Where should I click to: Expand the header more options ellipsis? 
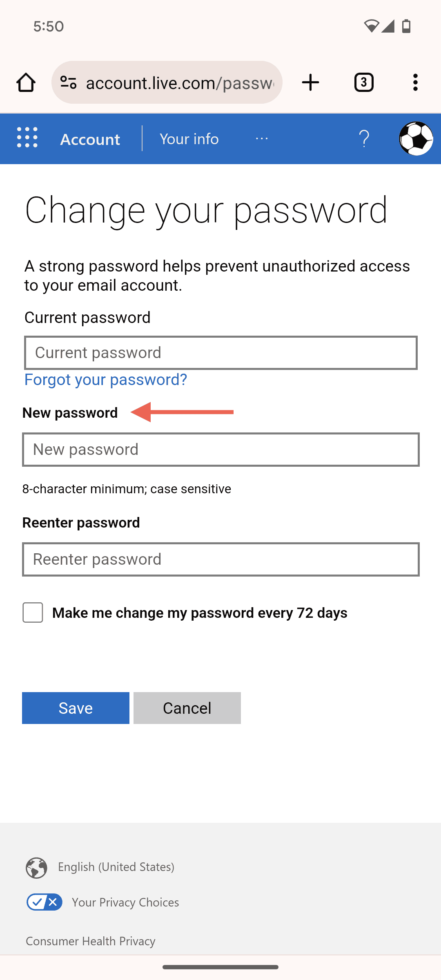[x=262, y=139]
